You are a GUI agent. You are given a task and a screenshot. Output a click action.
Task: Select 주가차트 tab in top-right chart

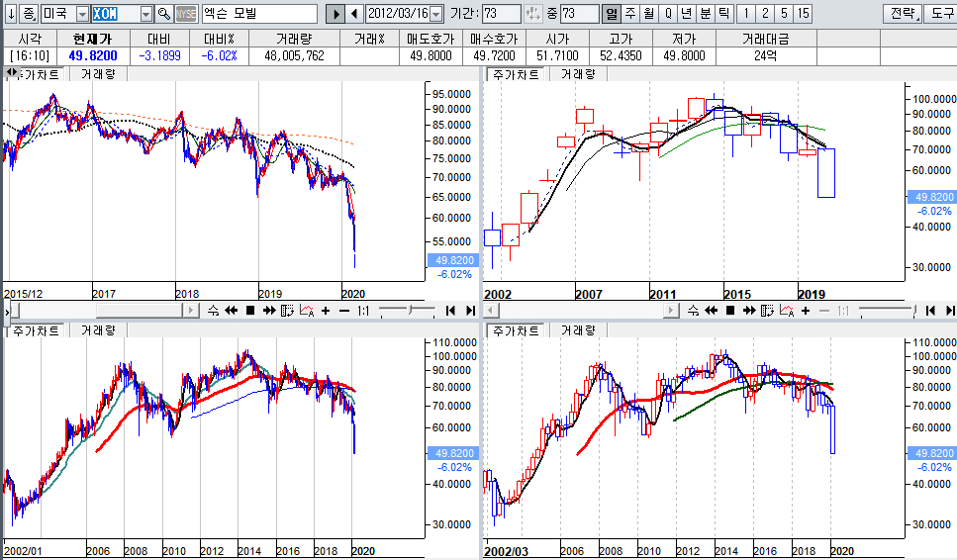click(516, 74)
